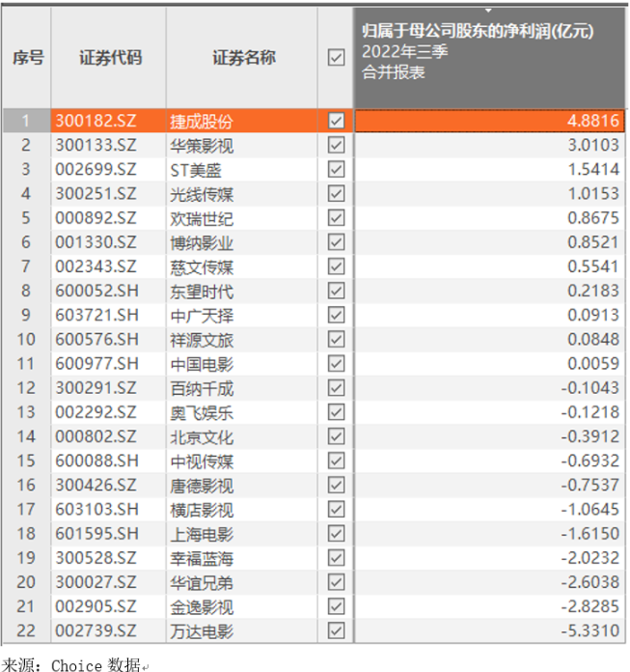Click the stock name 华谊兄弟

point(202,583)
